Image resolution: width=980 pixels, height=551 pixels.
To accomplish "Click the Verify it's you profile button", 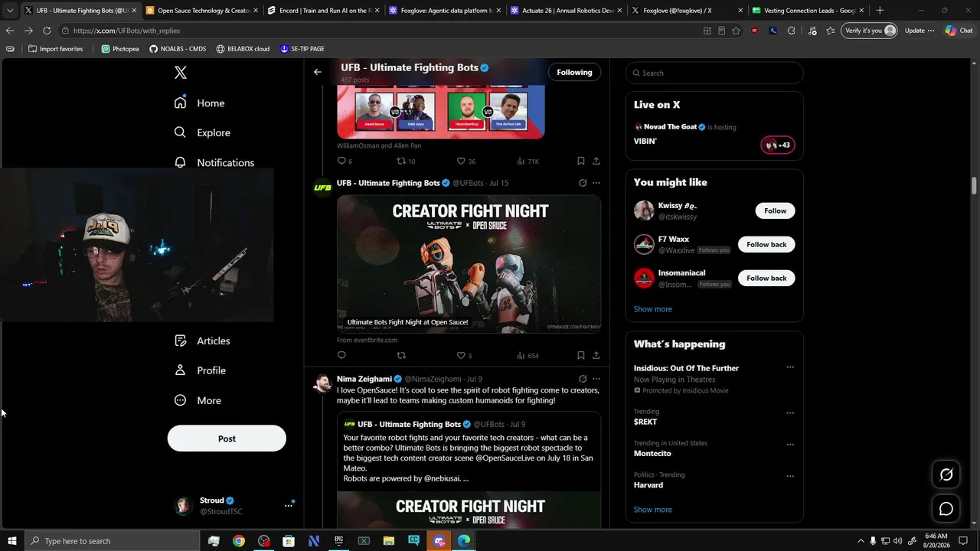I will (x=869, y=31).
